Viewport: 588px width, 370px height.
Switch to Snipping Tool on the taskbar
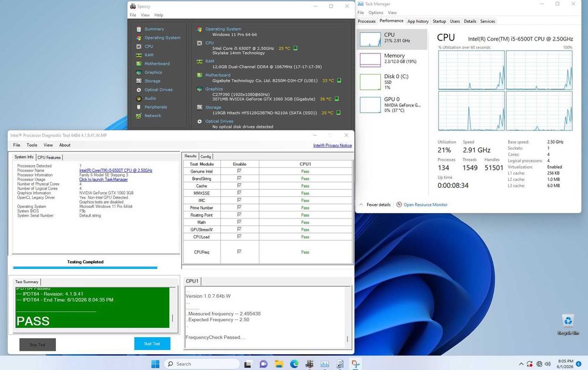(355, 364)
